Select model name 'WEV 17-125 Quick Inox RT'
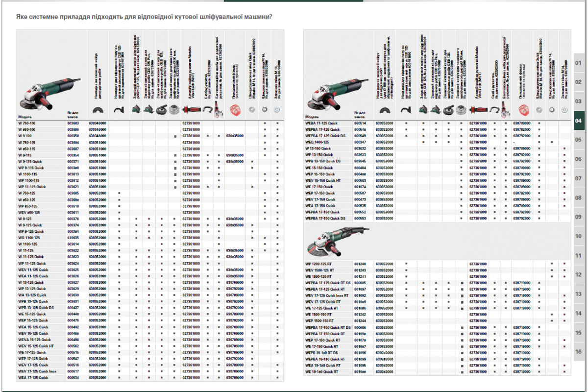Viewport: 588px width, 392px height. point(327,295)
